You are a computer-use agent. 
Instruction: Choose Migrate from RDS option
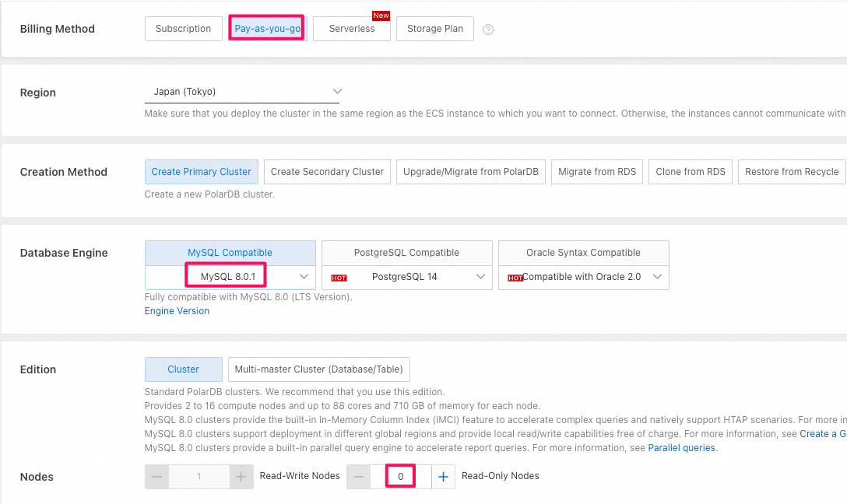[597, 172]
